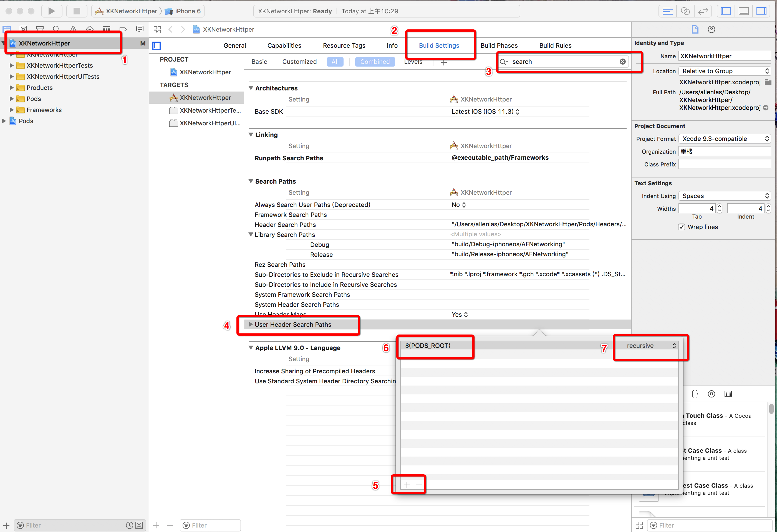Switch to the Build Phases tab
The width and height of the screenshot is (777, 532).
(499, 45)
